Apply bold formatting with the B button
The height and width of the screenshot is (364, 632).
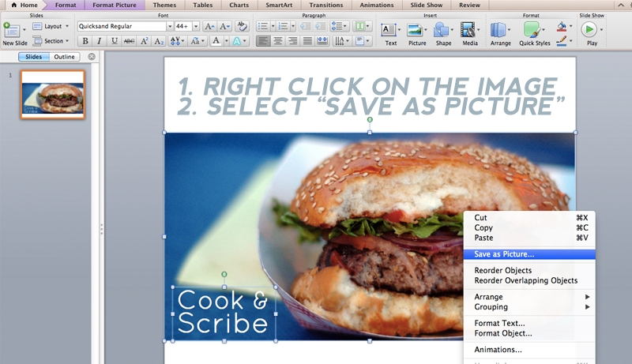coord(85,41)
